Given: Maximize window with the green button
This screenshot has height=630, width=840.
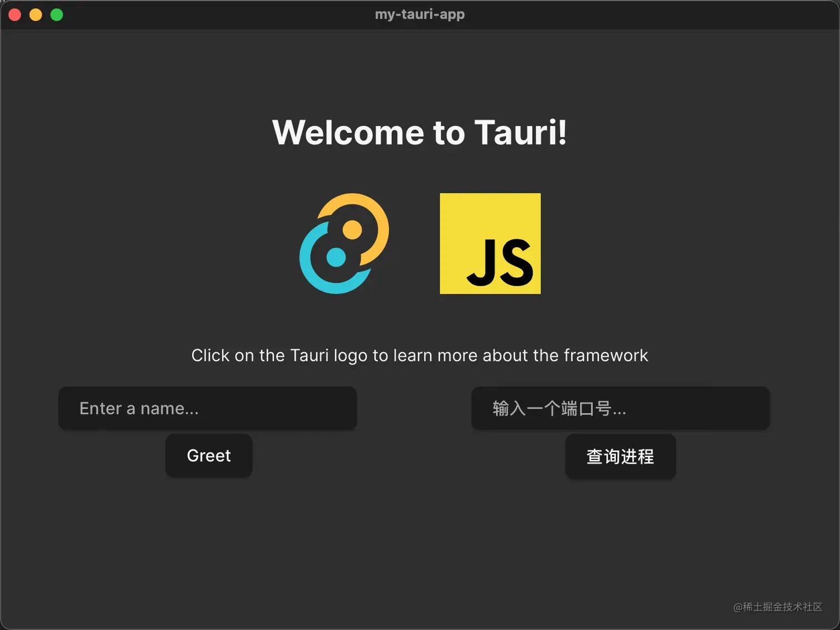Looking at the screenshot, I should point(57,15).
